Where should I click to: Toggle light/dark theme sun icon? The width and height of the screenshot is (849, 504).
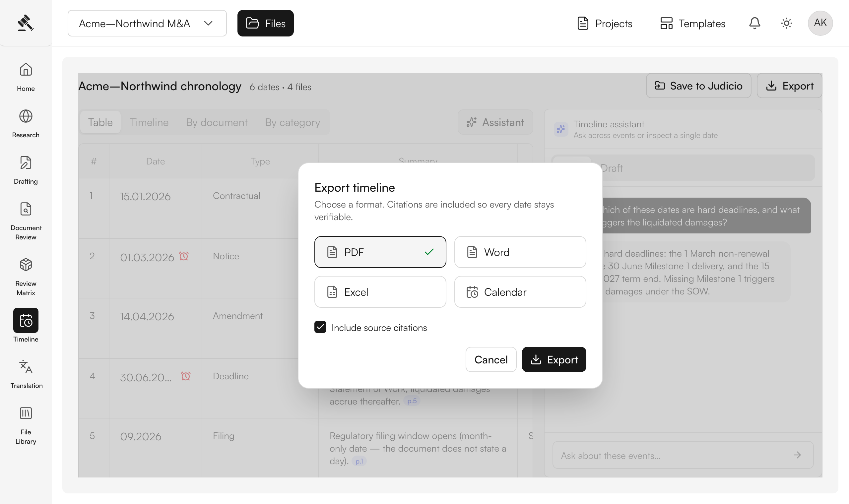tap(787, 23)
